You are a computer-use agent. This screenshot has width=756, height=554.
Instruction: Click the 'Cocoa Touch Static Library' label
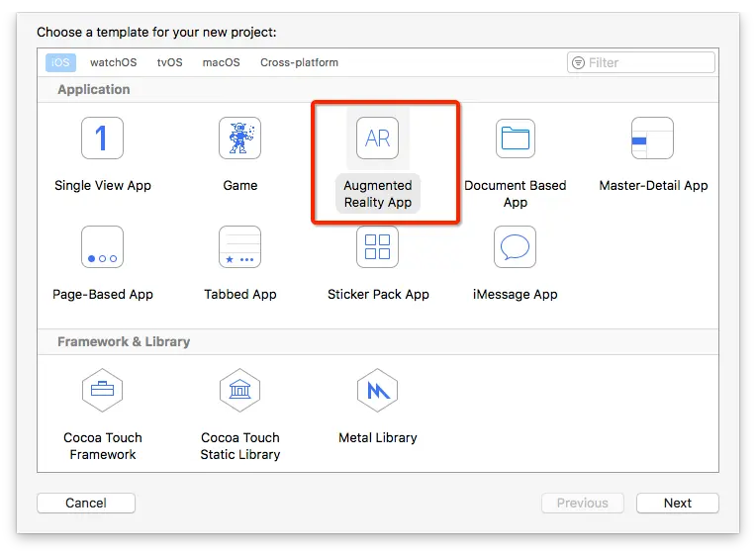240,446
